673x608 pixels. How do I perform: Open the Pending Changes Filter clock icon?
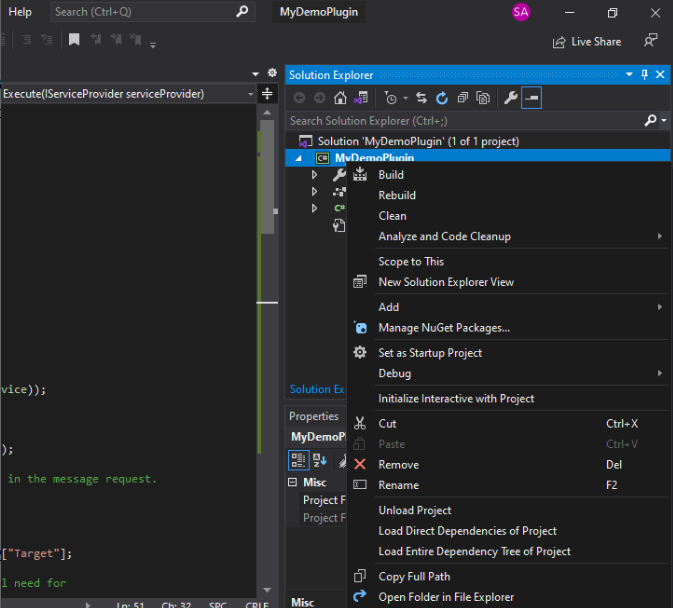click(390, 98)
